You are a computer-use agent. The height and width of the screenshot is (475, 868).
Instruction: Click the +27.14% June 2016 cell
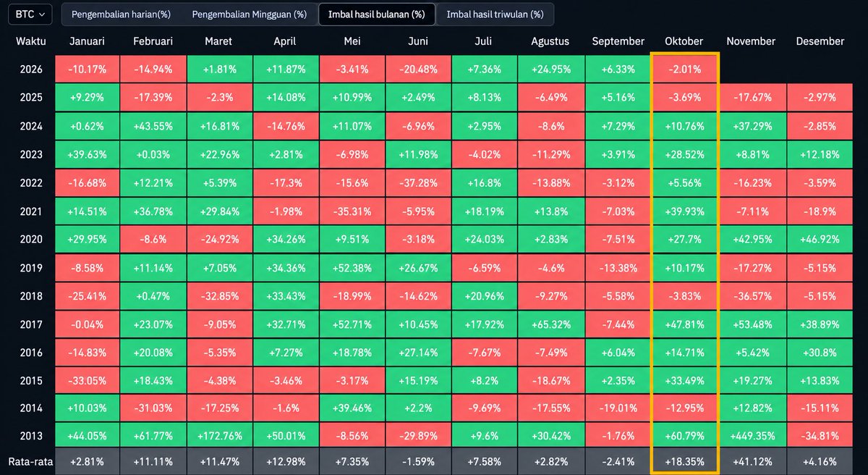pyautogui.click(x=417, y=352)
